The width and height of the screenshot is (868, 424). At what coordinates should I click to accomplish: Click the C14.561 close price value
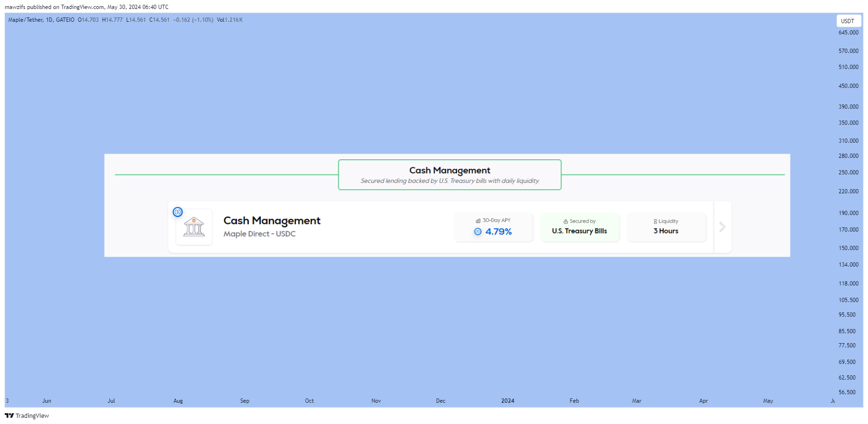tap(159, 20)
